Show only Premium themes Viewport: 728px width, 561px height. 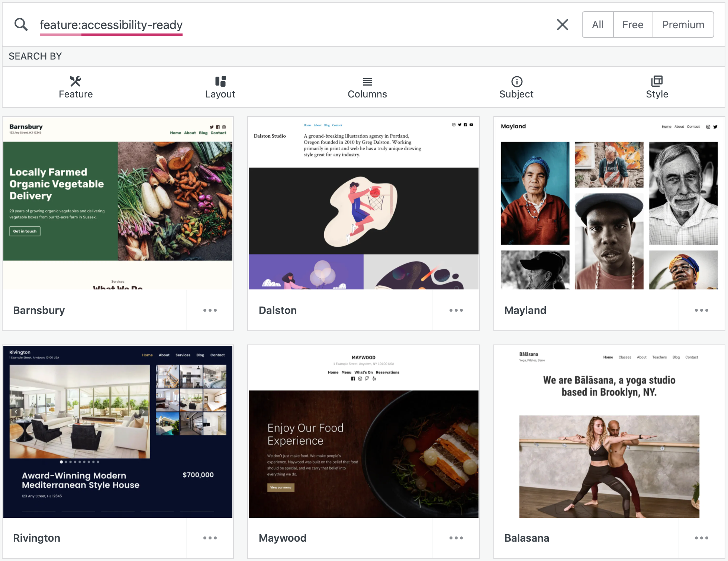click(x=683, y=25)
